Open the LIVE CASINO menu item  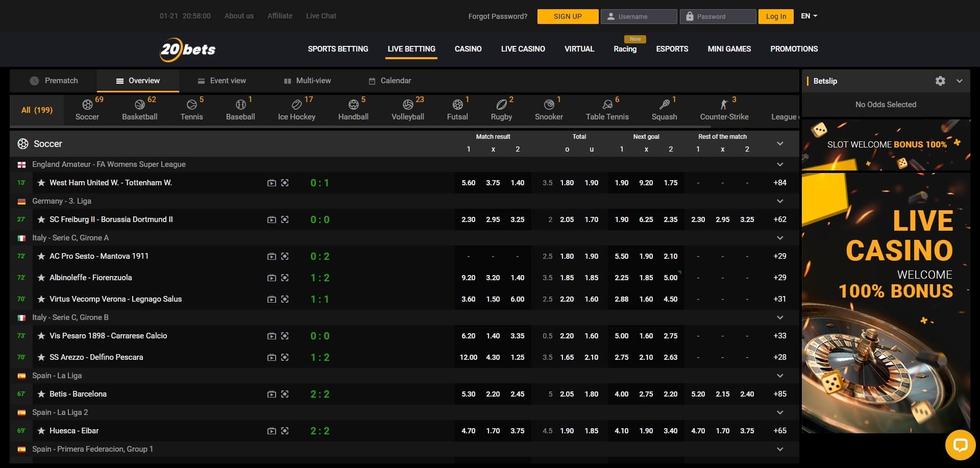(523, 49)
